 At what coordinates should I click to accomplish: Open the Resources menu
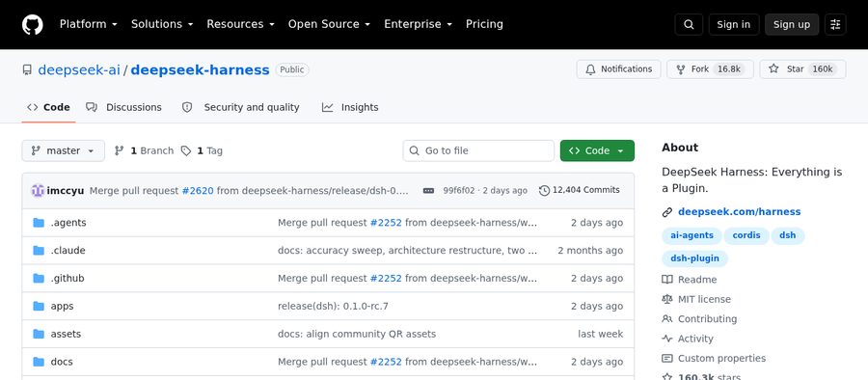pyautogui.click(x=241, y=24)
